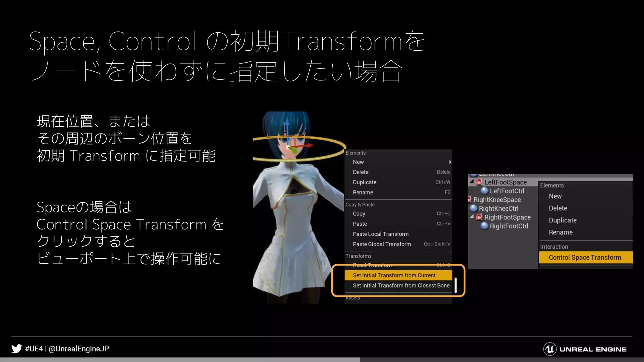
Task: Select LeftFootCtrl in the hierarchy
Action: tap(507, 191)
